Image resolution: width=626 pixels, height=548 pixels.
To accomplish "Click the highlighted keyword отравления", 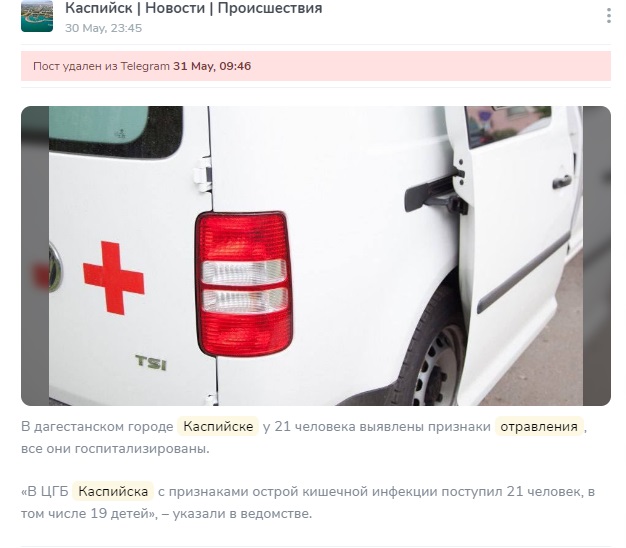I will [x=539, y=426].
